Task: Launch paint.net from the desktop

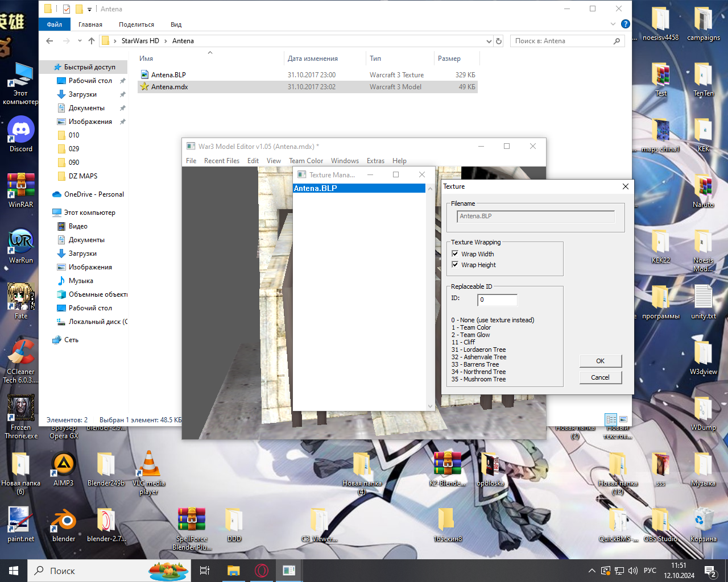Action: (x=21, y=524)
